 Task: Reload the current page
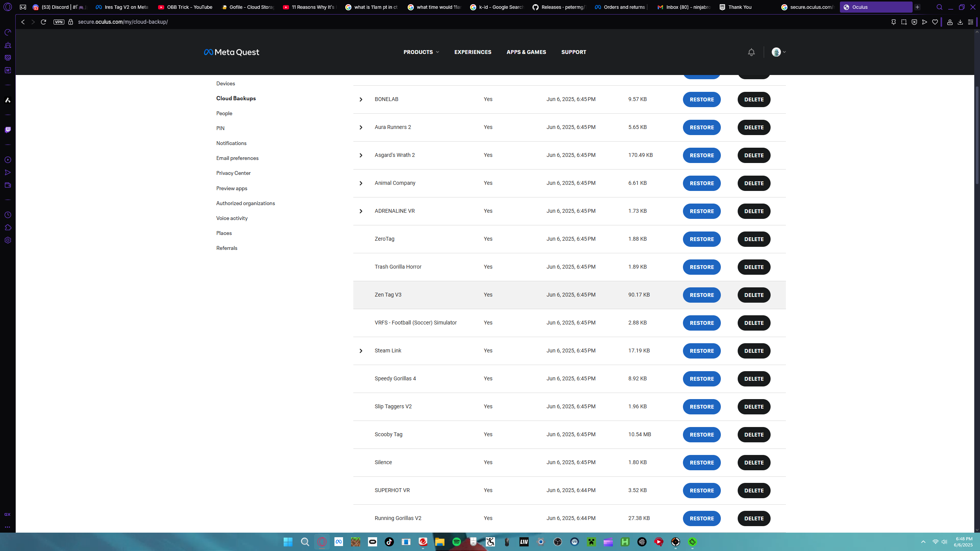coord(44,22)
